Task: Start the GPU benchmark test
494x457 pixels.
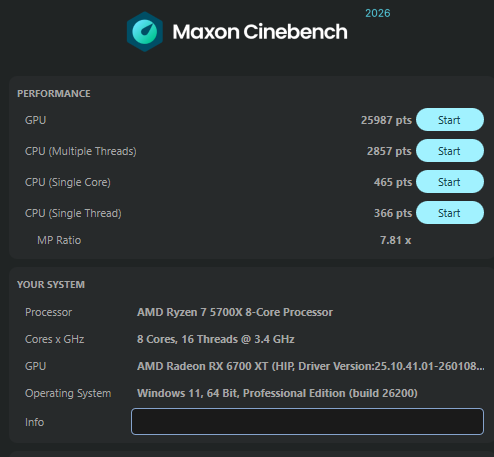Action: click(450, 120)
